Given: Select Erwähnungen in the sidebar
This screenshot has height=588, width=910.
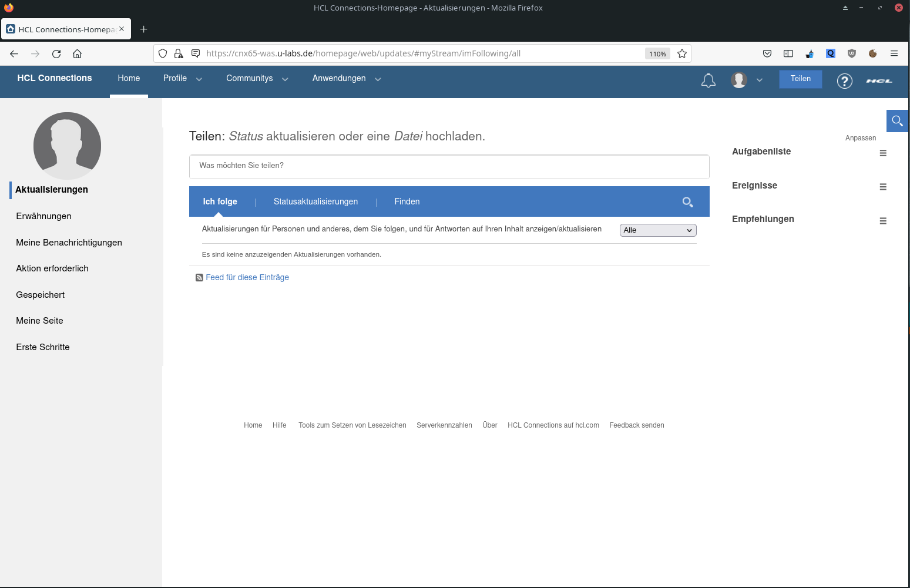Looking at the screenshot, I should [x=43, y=216].
